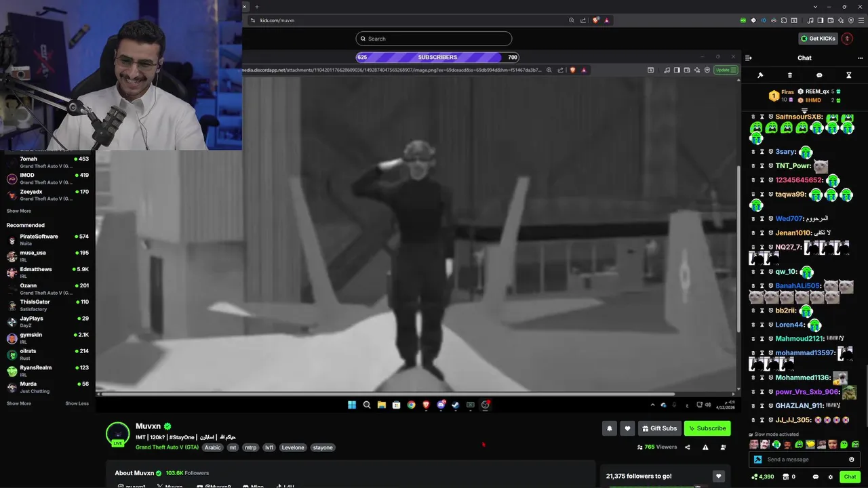The width and height of the screenshot is (868, 488).
Task: Click the trash clear-chat icon in chat toolbar
Action: pos(789,75)
